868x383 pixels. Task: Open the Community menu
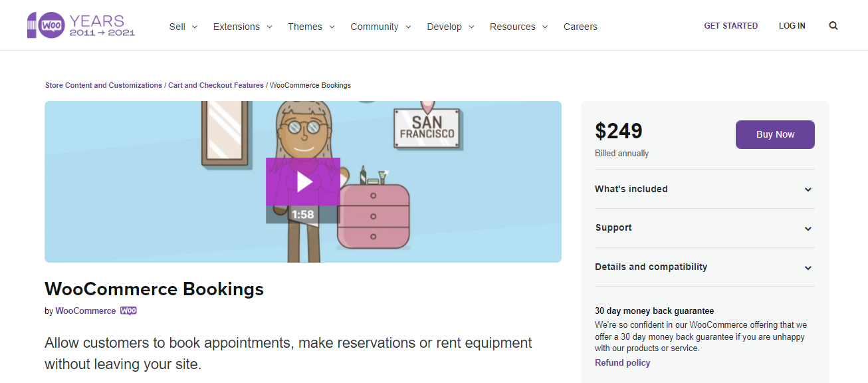[x=381, y=27]
